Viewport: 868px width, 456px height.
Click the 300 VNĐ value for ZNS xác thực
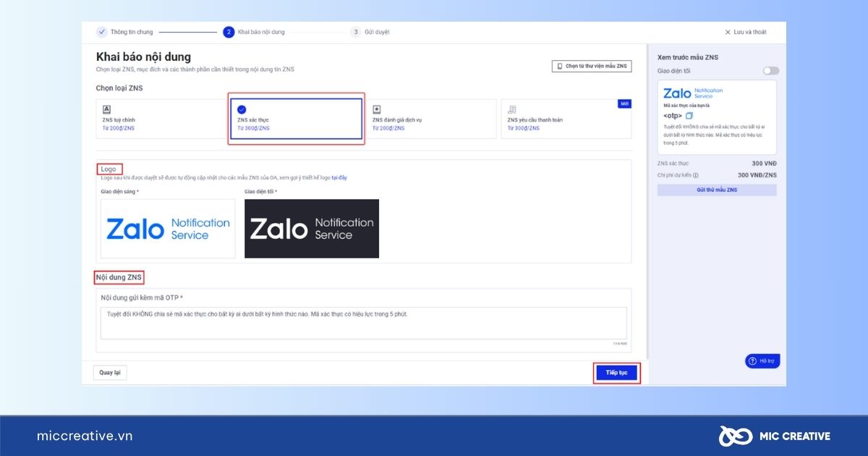[x=765, y=164]
